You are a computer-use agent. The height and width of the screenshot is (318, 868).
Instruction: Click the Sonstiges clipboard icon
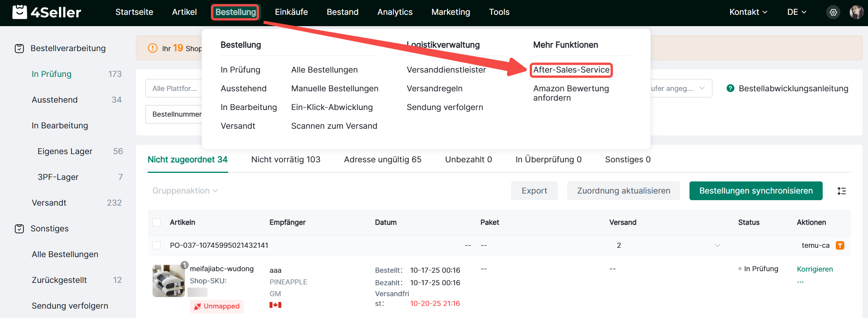pos(19,229)
